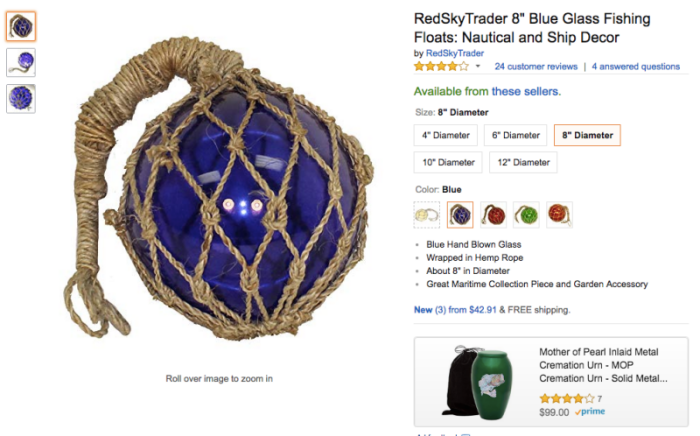
Task: Open the Mother of Pearl Cremation Urn ad
Action: pos(551,382)
